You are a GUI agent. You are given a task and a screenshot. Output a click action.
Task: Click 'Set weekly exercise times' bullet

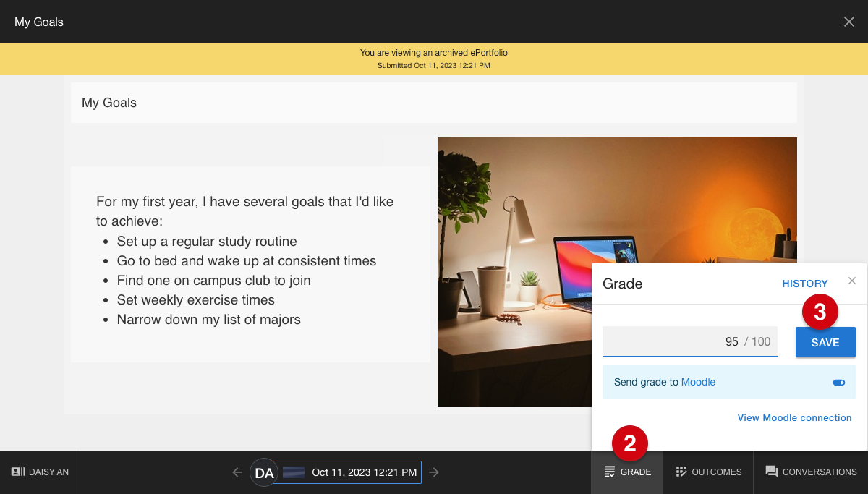point(196,300)
